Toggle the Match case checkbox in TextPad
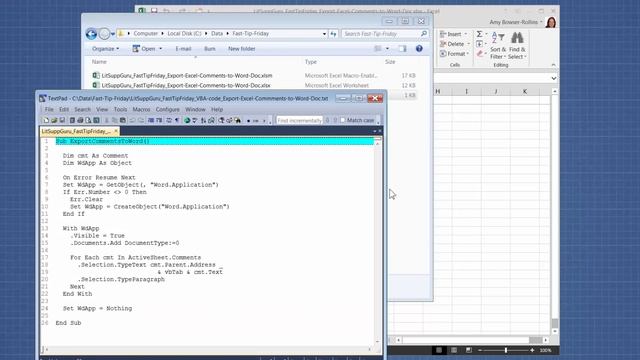Screen dimensions: 640x360 click(x=342, y=120)
